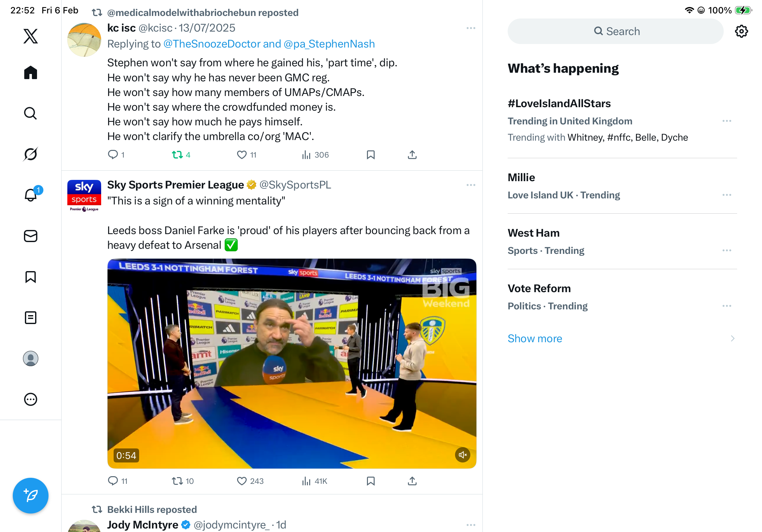Screen dimensions: 762x532
Task: Open the #LoveIslandAllStars trending topic
Action: click(x=559, y=103)
